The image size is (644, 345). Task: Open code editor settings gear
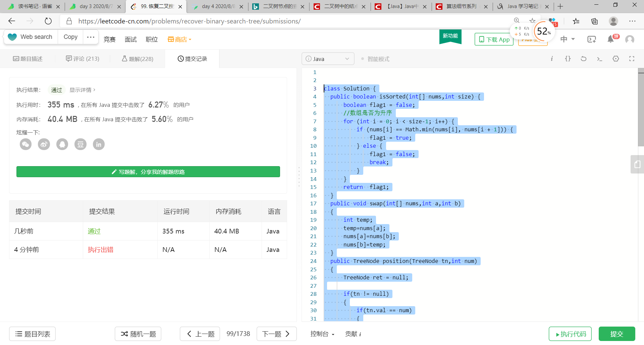click(x=616, y=59)
